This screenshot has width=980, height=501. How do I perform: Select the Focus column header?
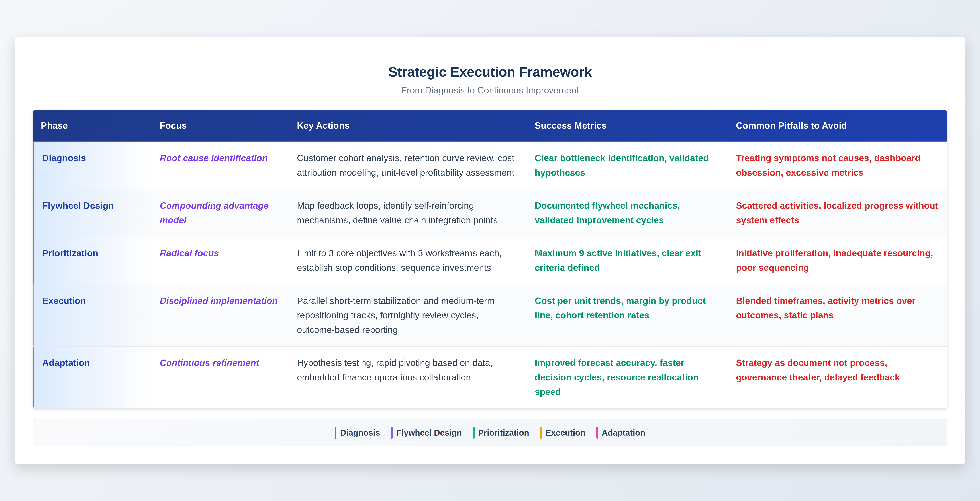coord(173,126)
